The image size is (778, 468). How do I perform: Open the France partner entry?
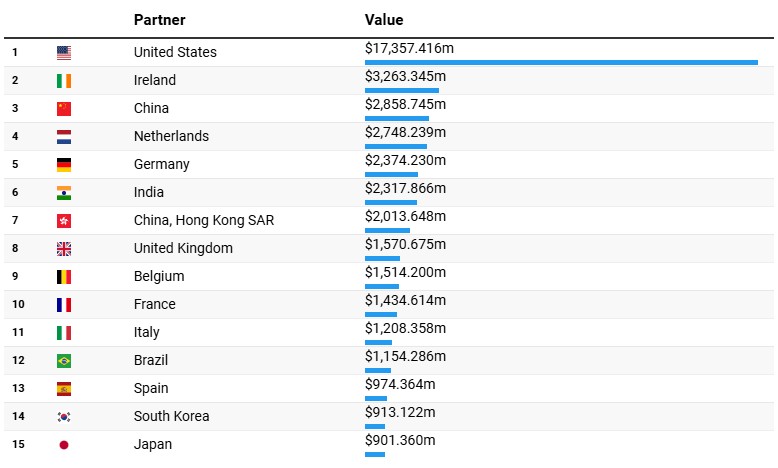coord(154,304)
